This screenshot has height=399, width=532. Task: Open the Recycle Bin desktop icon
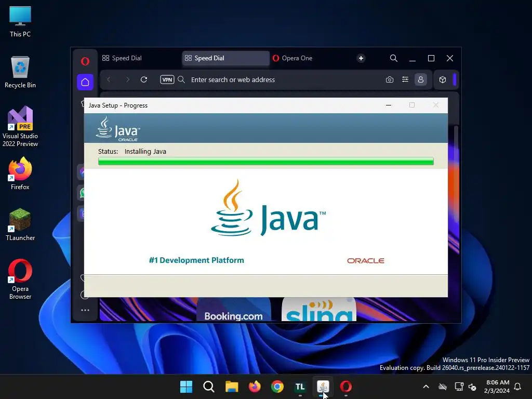click(x=20, y=72)
